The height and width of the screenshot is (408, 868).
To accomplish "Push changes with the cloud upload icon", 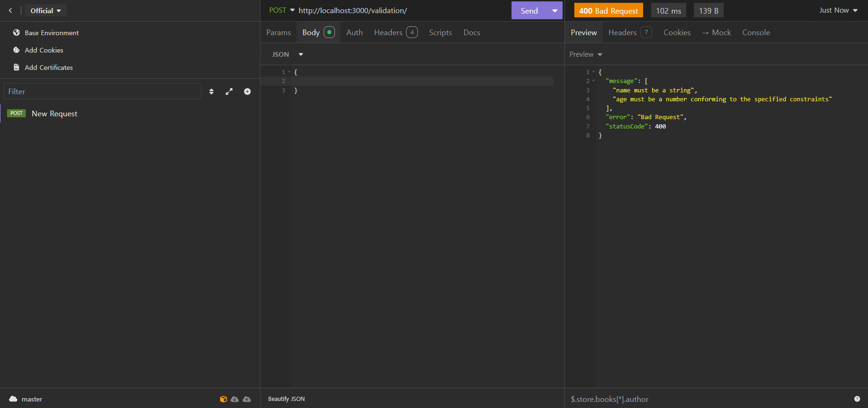I will [247, 399].
